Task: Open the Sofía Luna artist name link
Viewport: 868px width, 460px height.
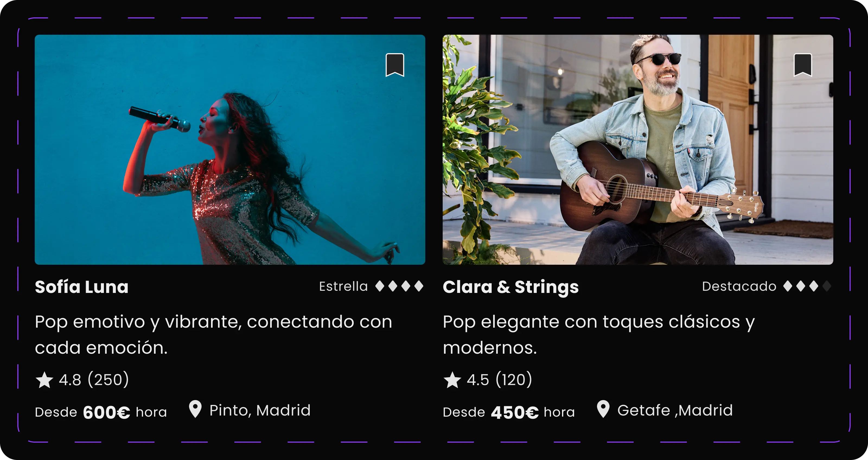Action: coord(82,287)
